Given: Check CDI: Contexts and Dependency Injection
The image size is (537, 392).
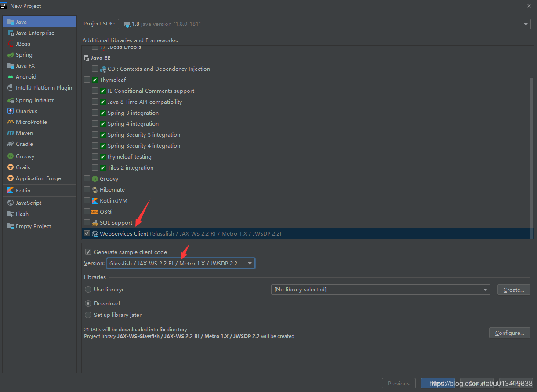Looking at the screenshot, I should (95, 69).
